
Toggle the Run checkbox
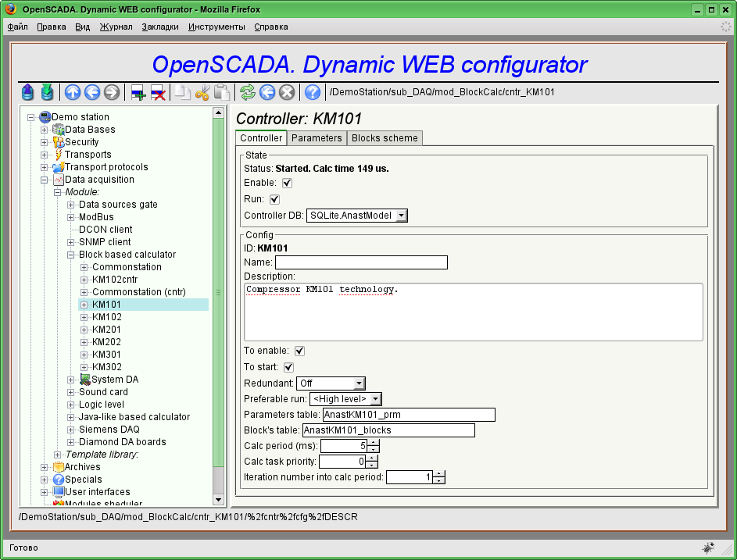point(275,200)
